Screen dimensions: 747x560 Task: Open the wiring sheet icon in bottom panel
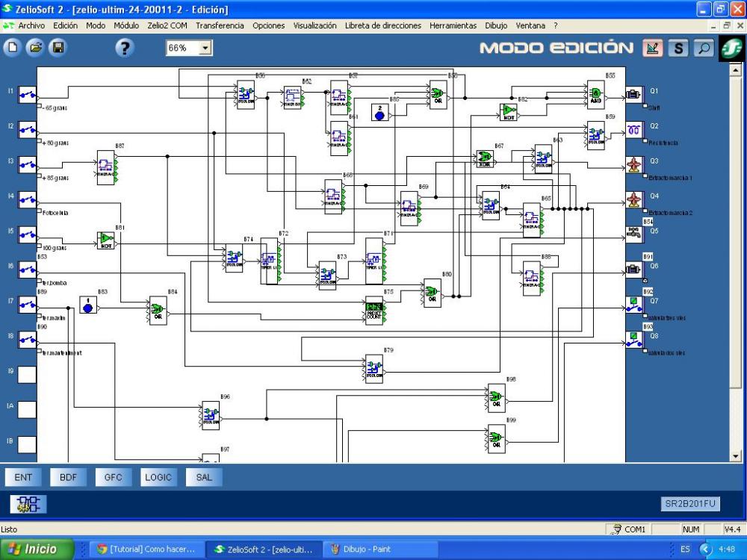click(x=28, y=504)
